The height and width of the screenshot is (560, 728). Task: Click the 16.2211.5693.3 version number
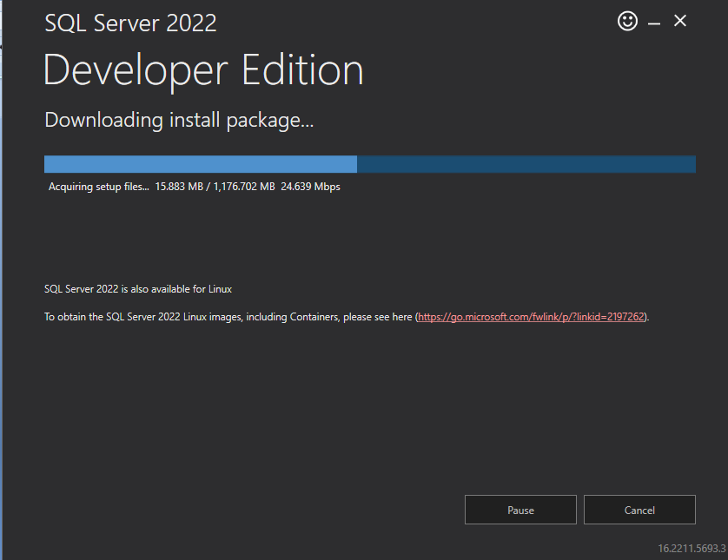click(692, 549)
